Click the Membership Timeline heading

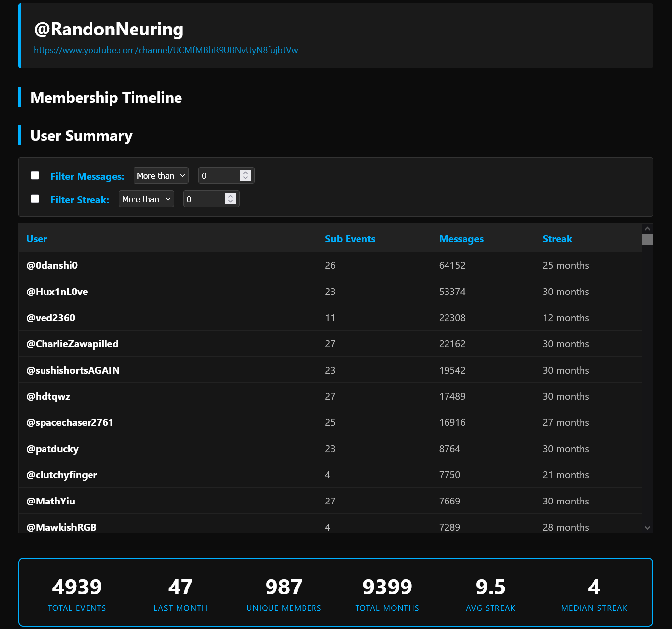106,97
